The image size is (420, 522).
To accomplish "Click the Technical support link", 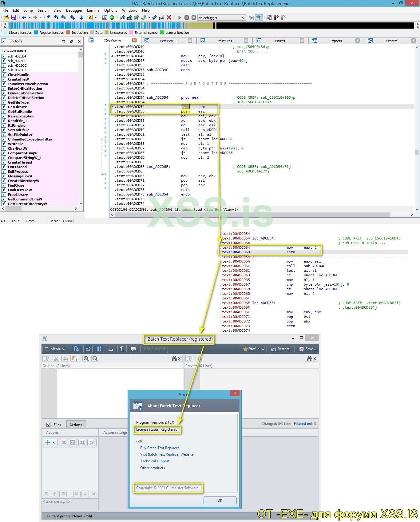I will click(x=155, y=461).
